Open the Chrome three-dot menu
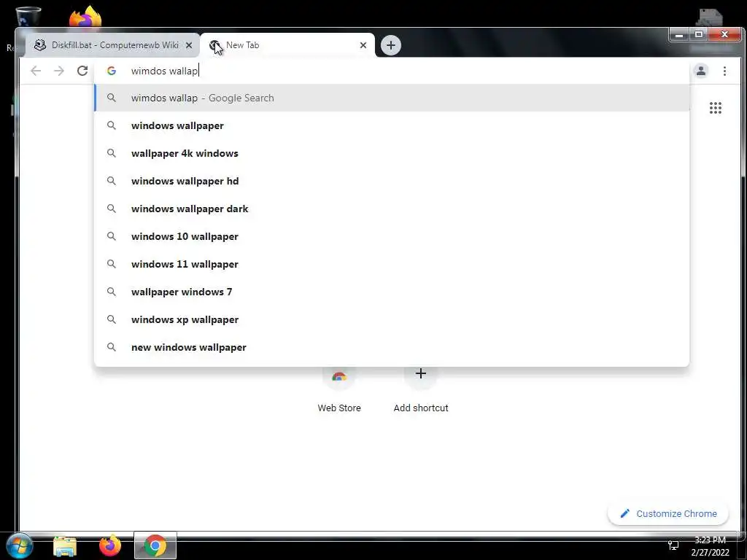 724,71
